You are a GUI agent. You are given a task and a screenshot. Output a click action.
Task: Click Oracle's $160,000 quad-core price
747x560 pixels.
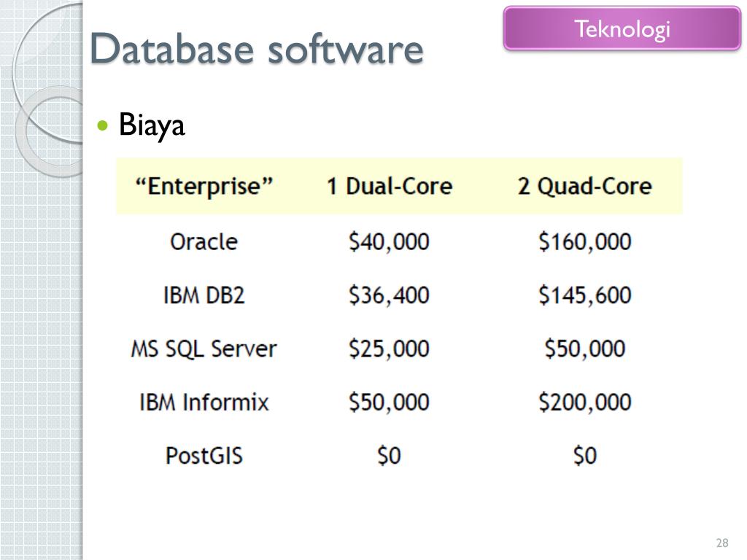[x=584, y=241]
